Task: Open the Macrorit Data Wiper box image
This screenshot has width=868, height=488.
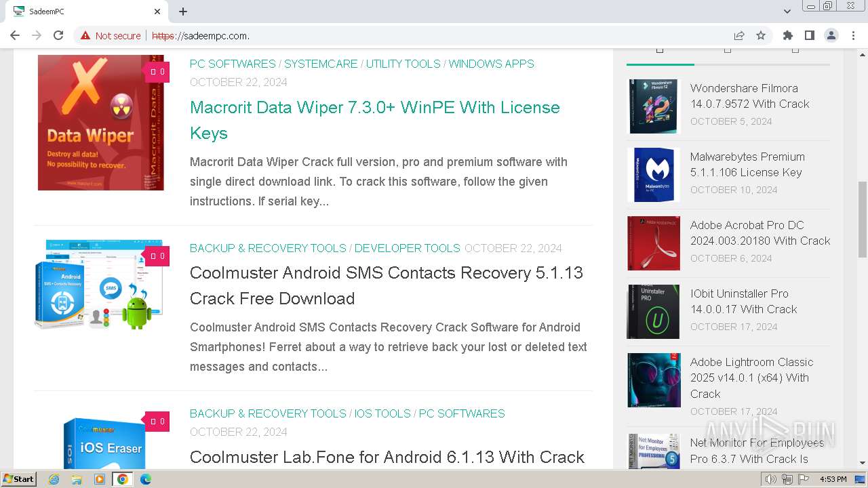Action: [101, 123]
